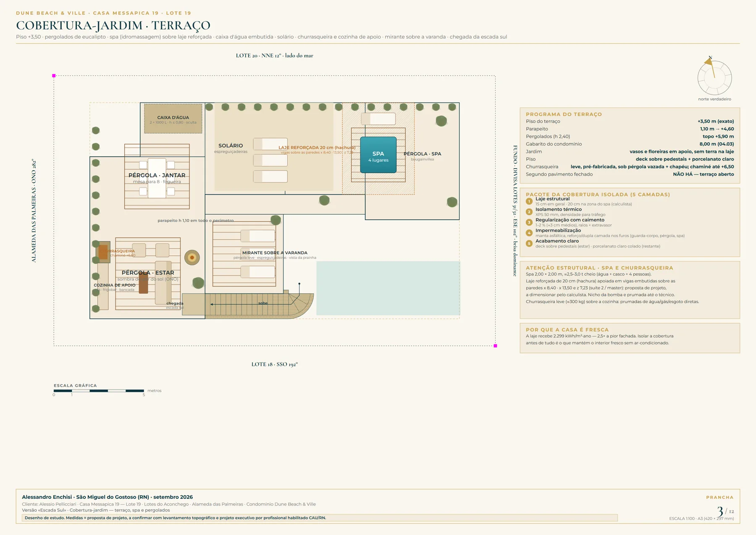Click the graphic scale bar
The width and height of the screenshot is (756, 535).
[99, 391]
